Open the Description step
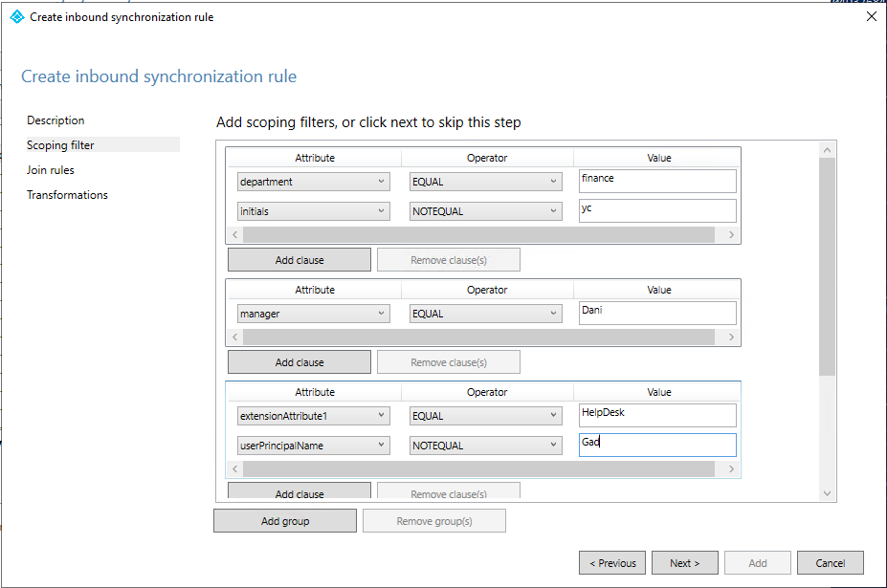887x588 pixels. pyautogui.click(x=55, y=120)
